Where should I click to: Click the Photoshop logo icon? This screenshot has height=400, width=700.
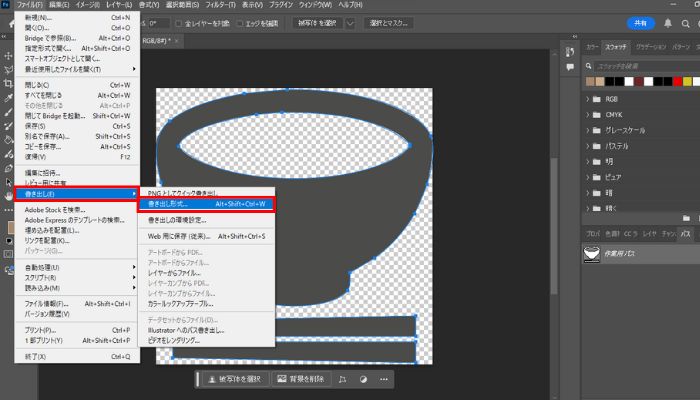(x=5, y=4)
